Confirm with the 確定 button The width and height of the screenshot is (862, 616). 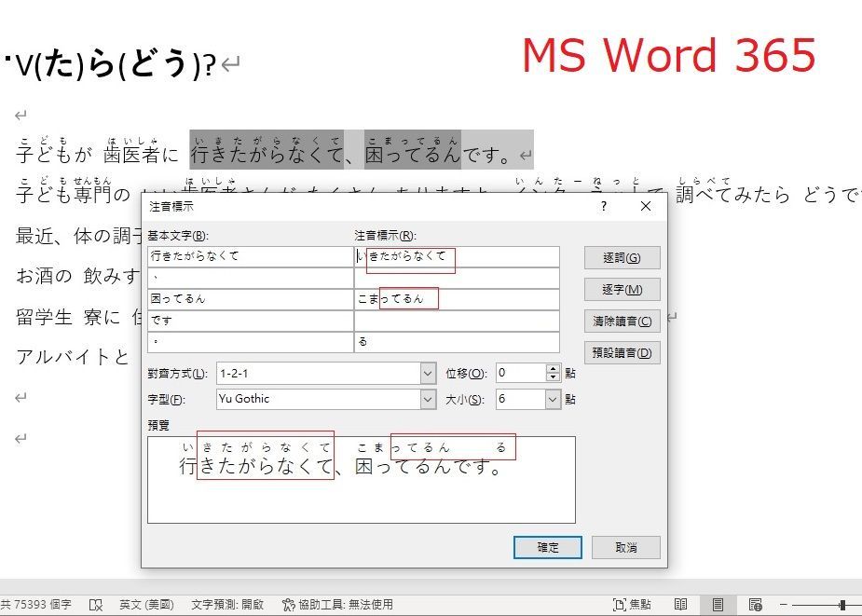pyautogui.click(x=548, y=547)
